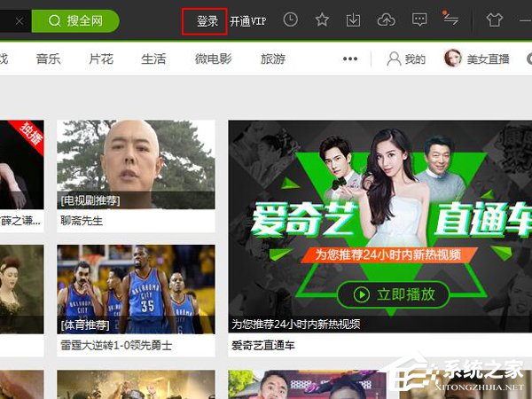The width and height of the screenshot is (532, 399).
Task: Open 我的 personal page
Action: [x=415, y=59]
